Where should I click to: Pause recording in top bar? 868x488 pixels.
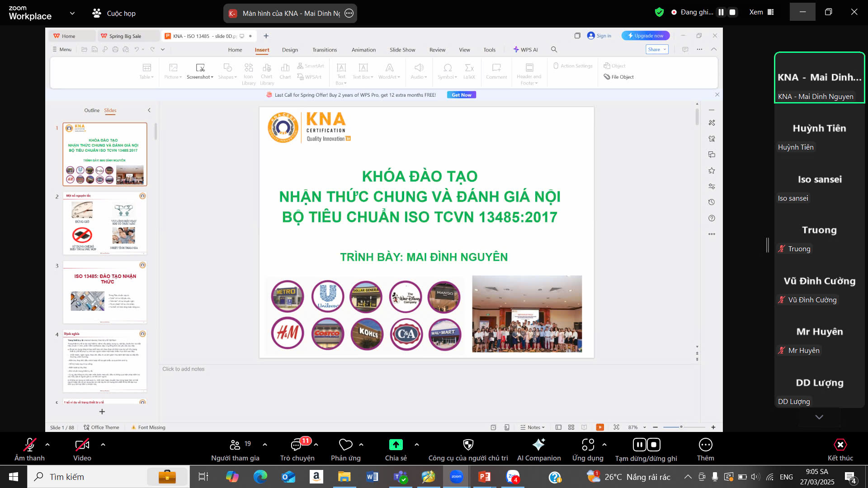click(721, 12)
